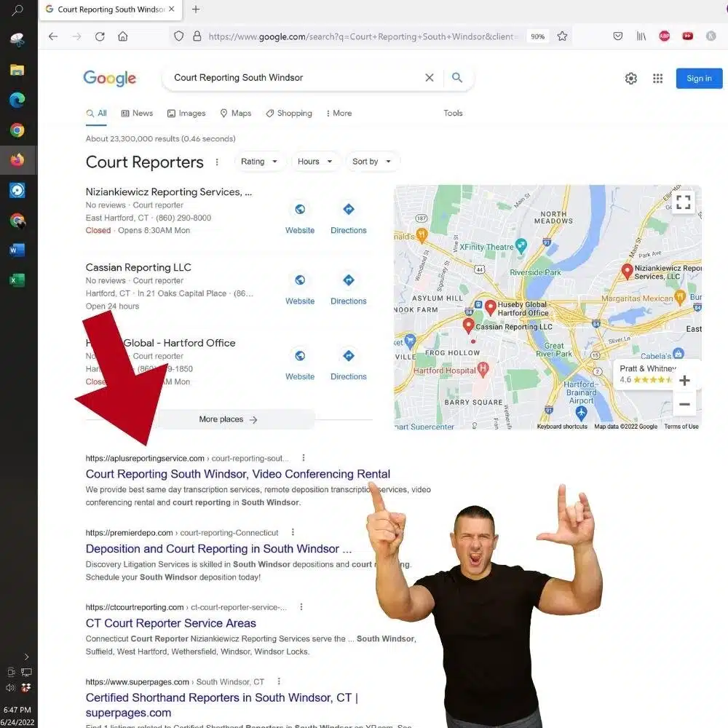Click the Cassian Reporting LLC map pin
This screenshot has height=728, width=728.
pyautogui.click(x=468, y=325)
